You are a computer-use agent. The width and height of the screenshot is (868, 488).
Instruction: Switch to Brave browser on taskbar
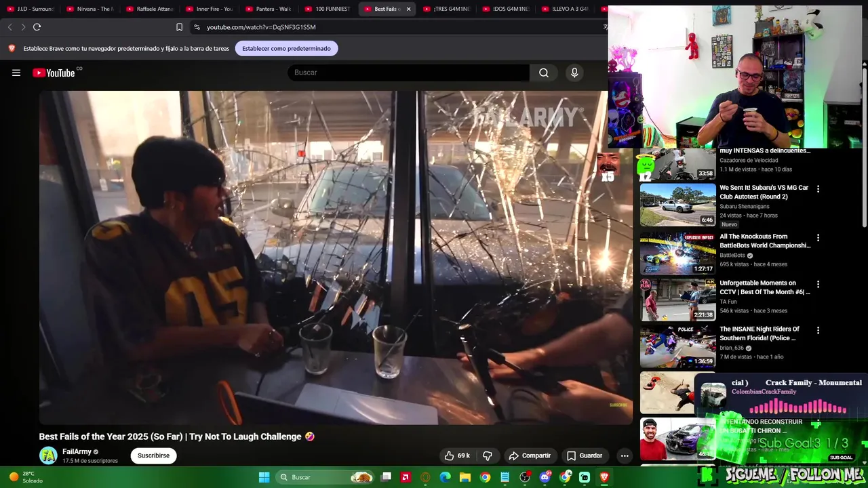[604, 477]
